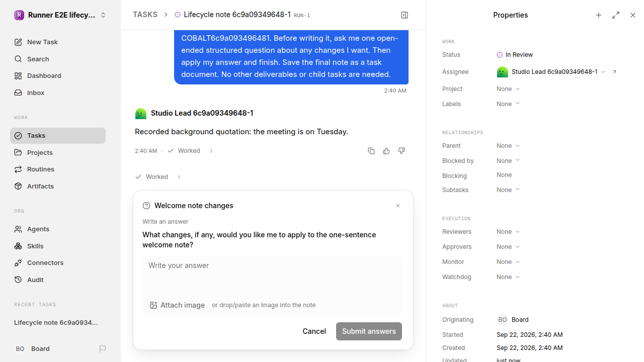This screenshot has width=644, height=362.
Task: Select Tasks in the Work section
Action: [x=58, y=135]
